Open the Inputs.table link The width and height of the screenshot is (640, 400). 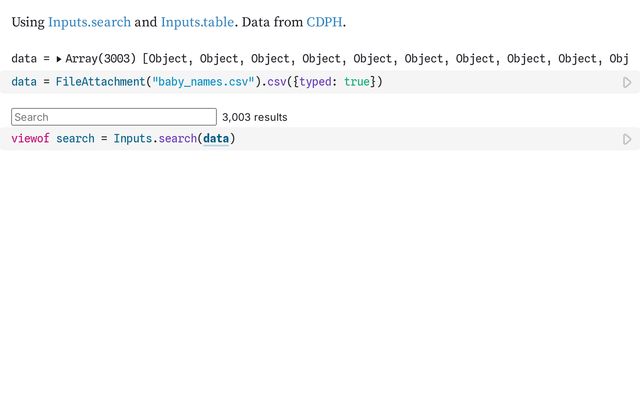(x=197, y=21)
